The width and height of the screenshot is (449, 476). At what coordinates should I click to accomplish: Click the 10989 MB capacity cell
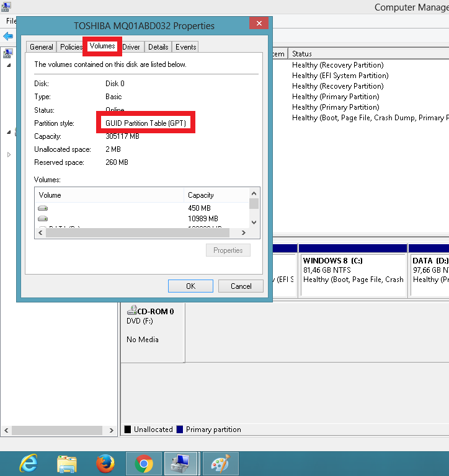[x=203, y=219]
